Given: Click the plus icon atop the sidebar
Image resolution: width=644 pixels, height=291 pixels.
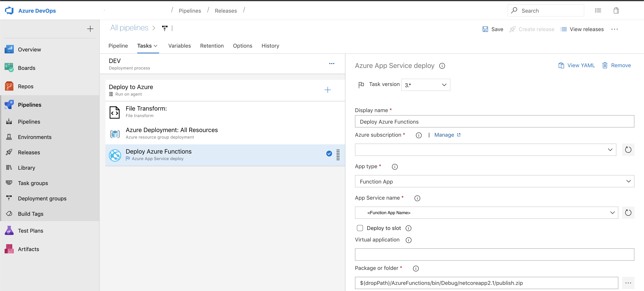Looking at the screenshot, I should click(x=90, y=29).
